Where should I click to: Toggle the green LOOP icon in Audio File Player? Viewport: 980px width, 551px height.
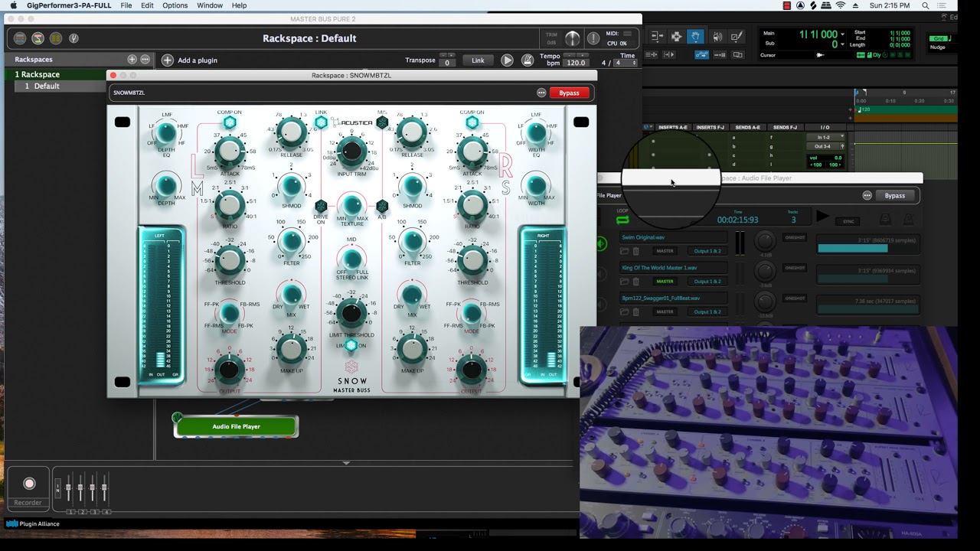(x=622, y=220)
